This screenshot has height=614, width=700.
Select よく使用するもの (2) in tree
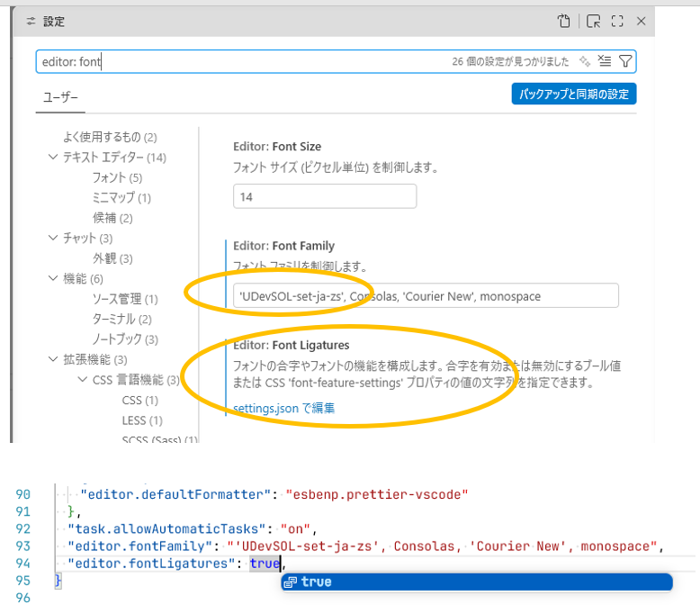point(110,137)
